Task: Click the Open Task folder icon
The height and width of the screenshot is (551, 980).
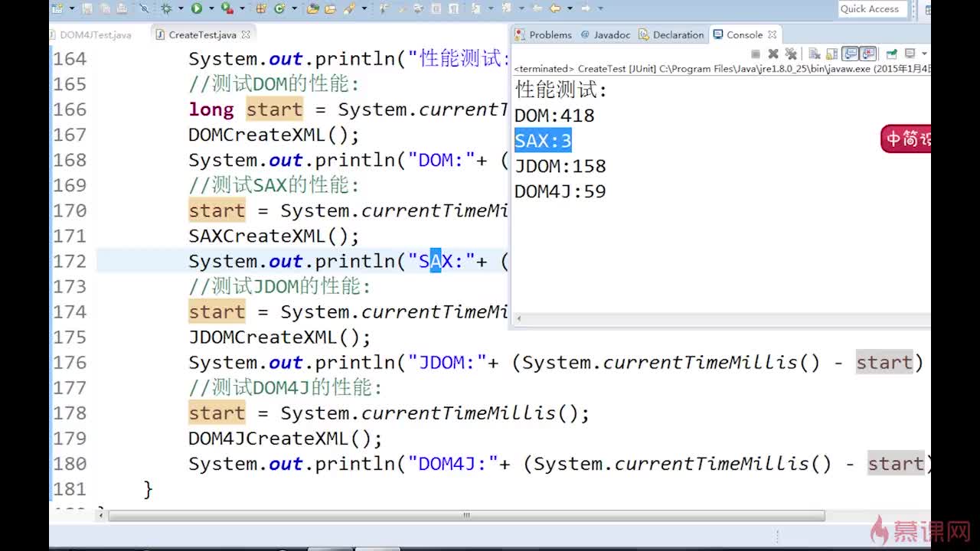Action: 330,9
